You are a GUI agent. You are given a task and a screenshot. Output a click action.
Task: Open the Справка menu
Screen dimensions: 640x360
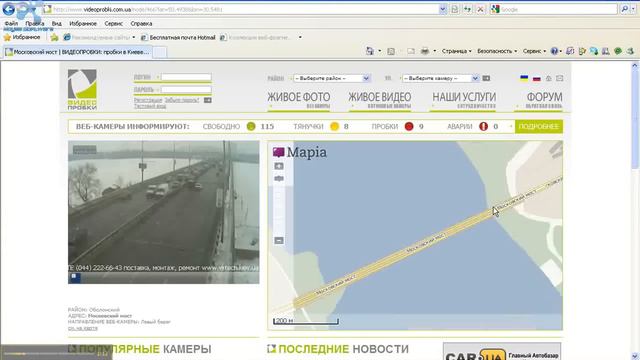tap(141, 24)
